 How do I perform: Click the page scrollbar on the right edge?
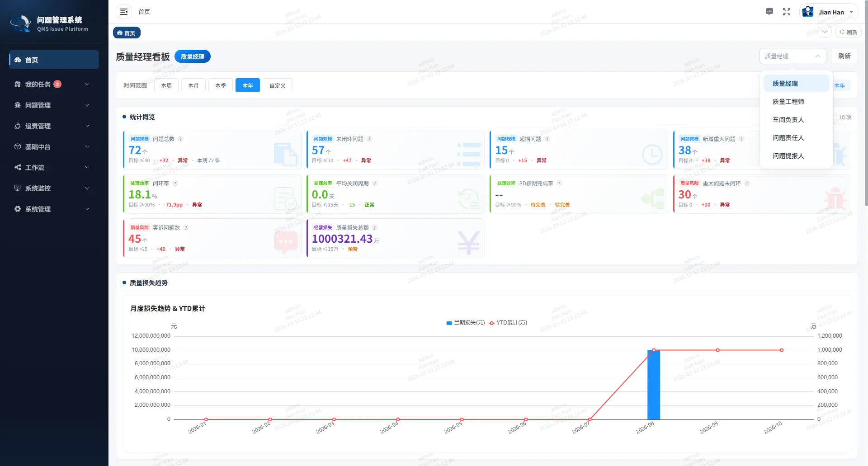click(x=866, y=104)
